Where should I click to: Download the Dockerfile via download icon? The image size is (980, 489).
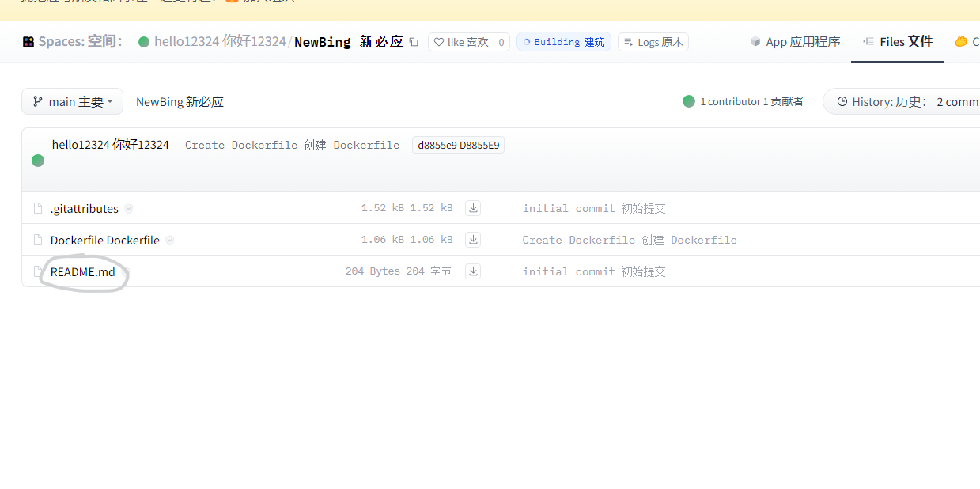(473, 240)
